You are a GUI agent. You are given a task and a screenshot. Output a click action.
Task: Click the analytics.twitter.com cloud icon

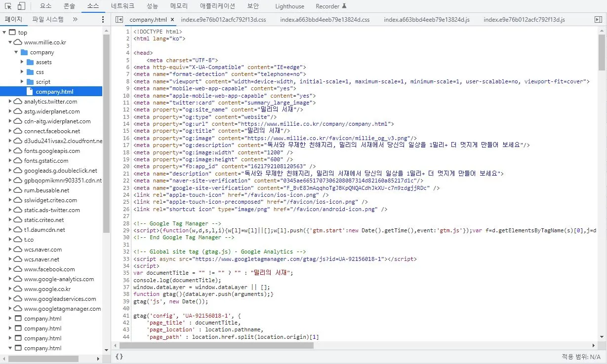tap(18, 102)
